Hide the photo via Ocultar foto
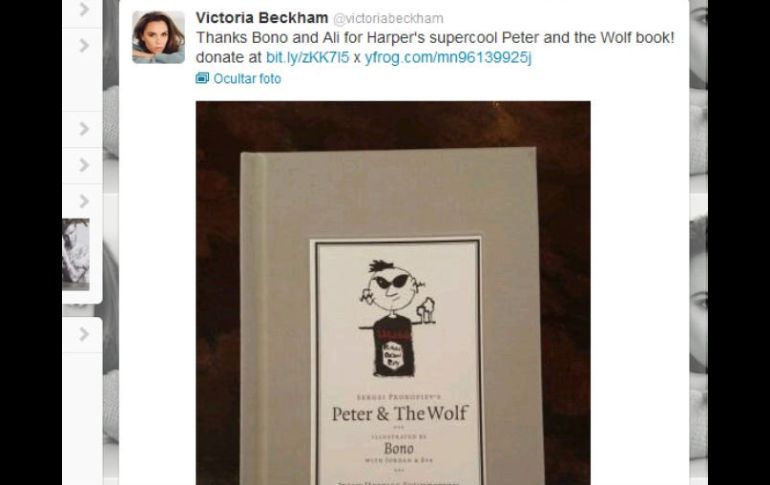The width and height of the screenshot is (770, 485). [x=247, y=79]
